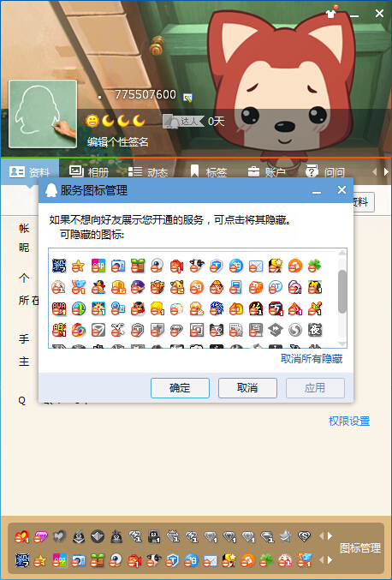Click the 达人 badge icon
The width and height of the screenshot is (392, 580).
(x=183, y=121)
